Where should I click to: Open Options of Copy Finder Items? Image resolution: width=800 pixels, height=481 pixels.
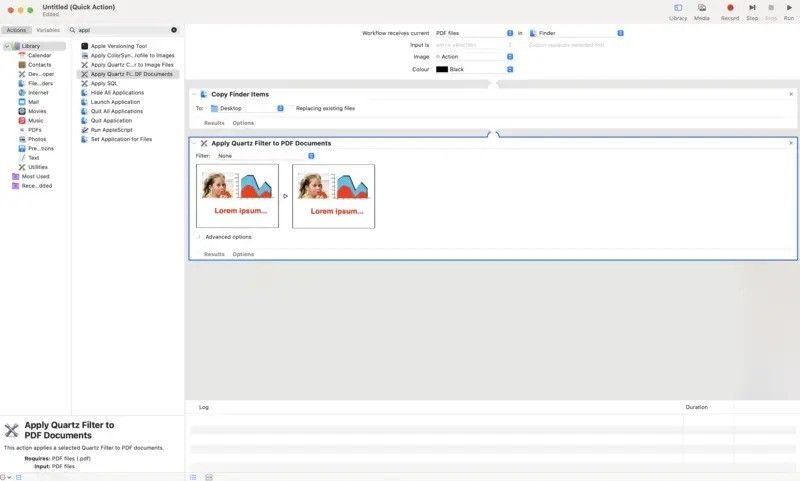pyautogui.click(x=243, y=123)
